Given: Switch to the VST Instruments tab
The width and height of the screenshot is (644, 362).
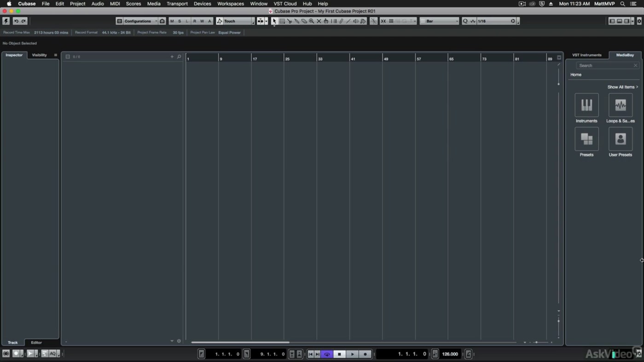Looking at the screenshot, I should (587, 55).
